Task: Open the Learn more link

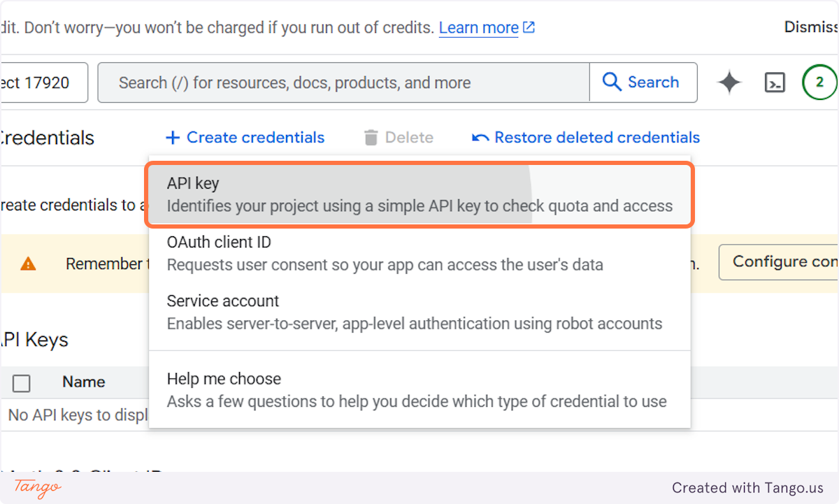Action: pos(478,27)
